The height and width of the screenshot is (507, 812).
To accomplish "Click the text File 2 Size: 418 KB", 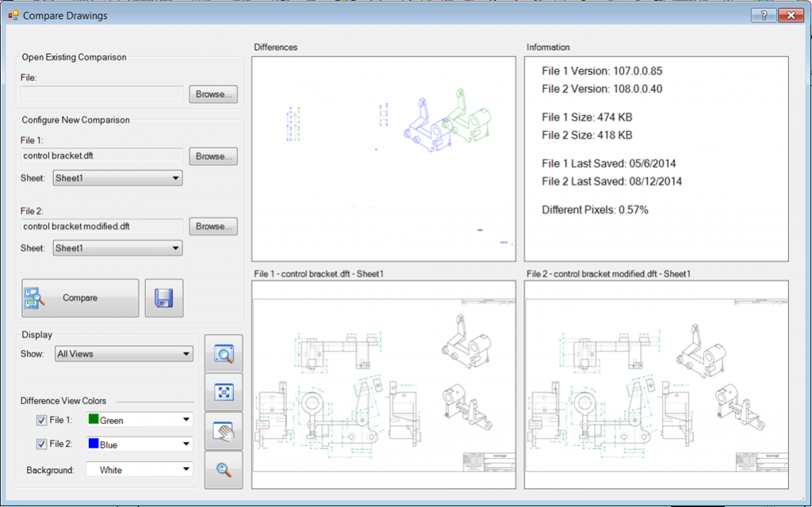I will (x=587, y=135).
